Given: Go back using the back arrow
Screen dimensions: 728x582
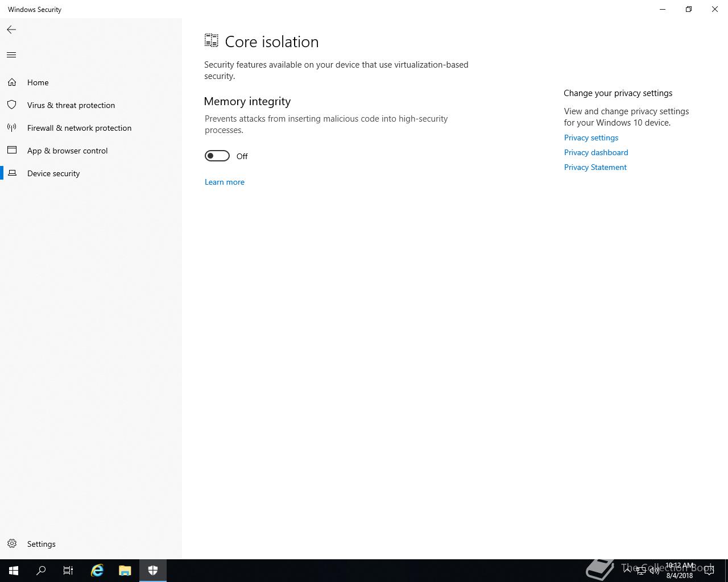Looking at the screenshot, I should pos(11,30).
